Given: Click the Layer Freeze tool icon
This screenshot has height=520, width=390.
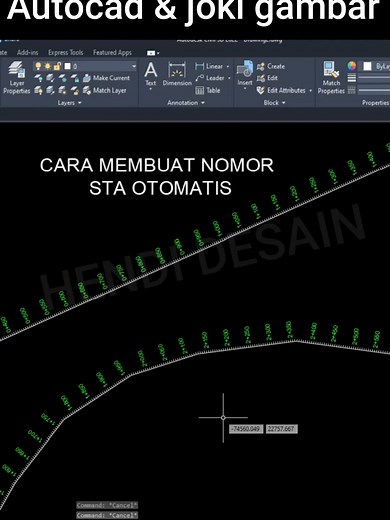Looking at the screenshot, I should 62,78.
